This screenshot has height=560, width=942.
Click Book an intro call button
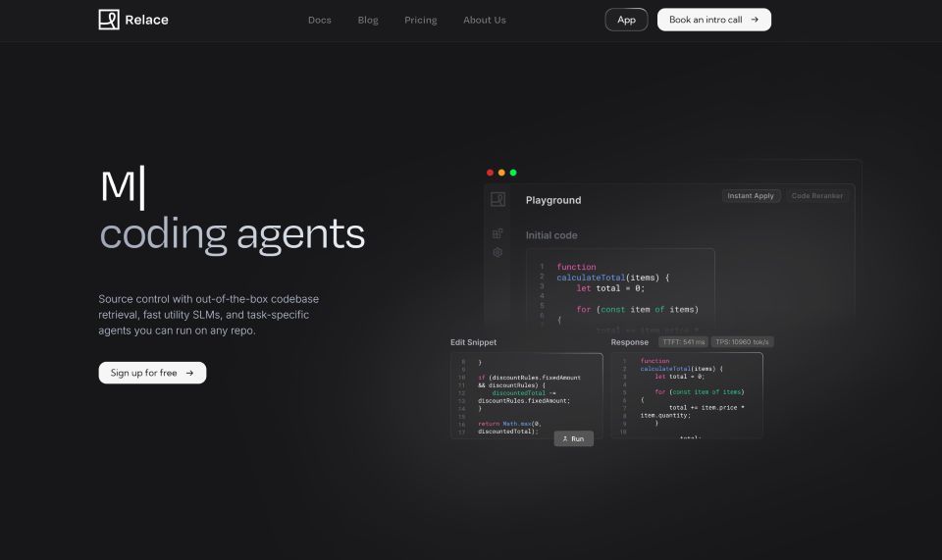click(713, 20)
